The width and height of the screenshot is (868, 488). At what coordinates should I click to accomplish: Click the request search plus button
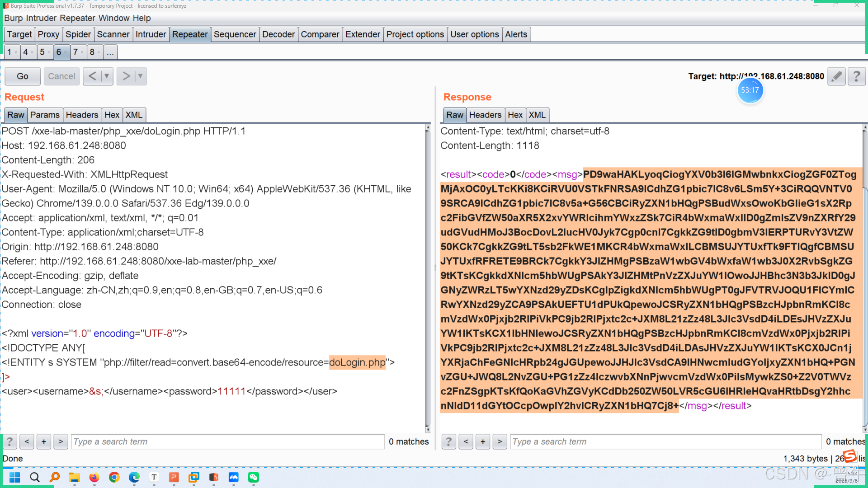(44, 441)
